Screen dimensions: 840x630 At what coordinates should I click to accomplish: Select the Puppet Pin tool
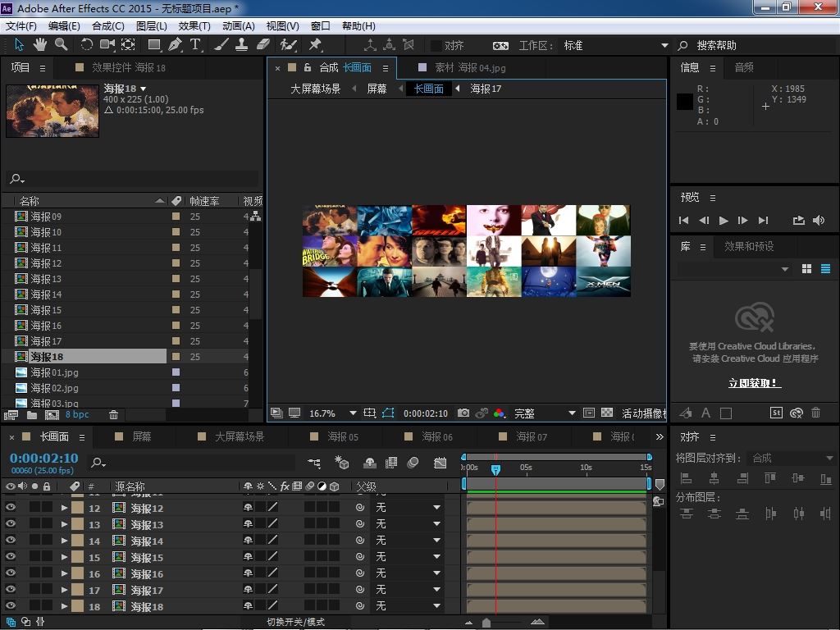pos(315,45)
